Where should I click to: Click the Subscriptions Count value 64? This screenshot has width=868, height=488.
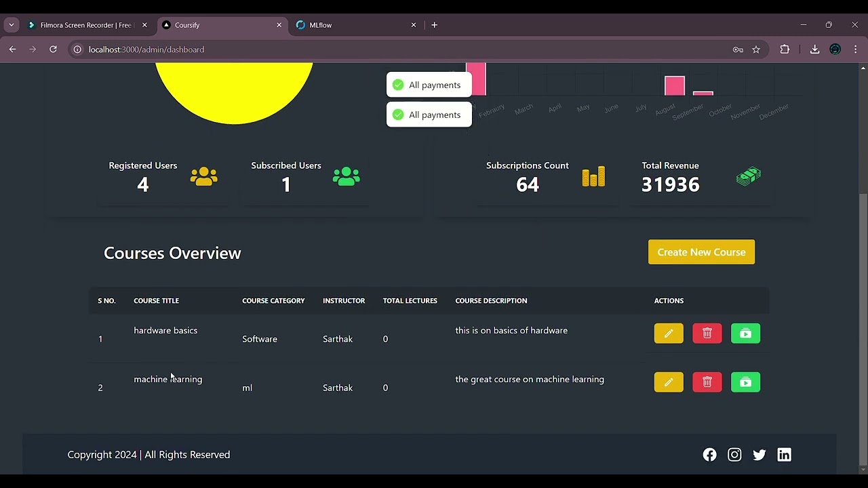[x=528, y=184]
